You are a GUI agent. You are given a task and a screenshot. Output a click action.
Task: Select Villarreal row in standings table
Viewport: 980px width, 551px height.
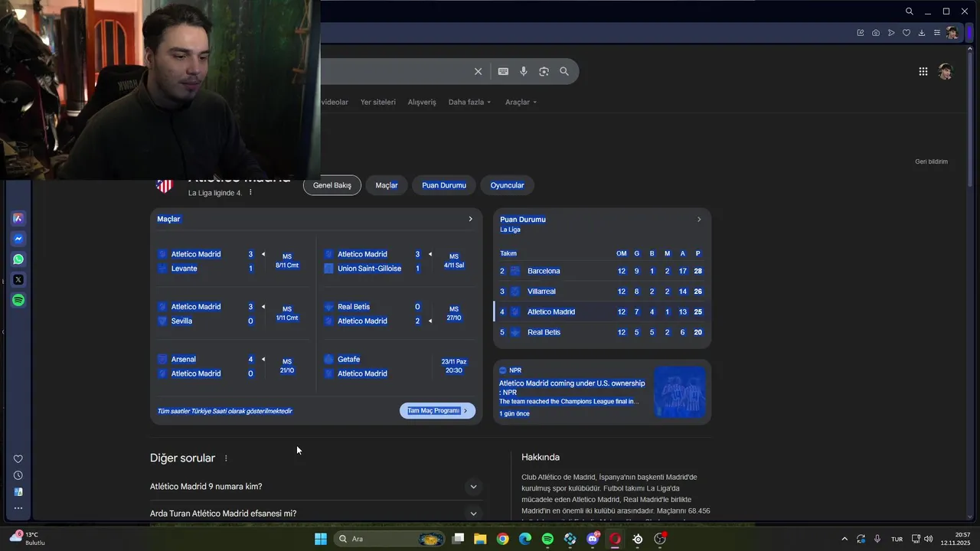[x=602, y=292]
